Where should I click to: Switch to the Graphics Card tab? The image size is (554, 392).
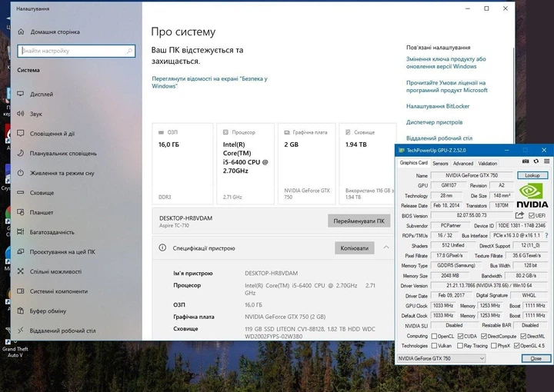coord(413,163)
